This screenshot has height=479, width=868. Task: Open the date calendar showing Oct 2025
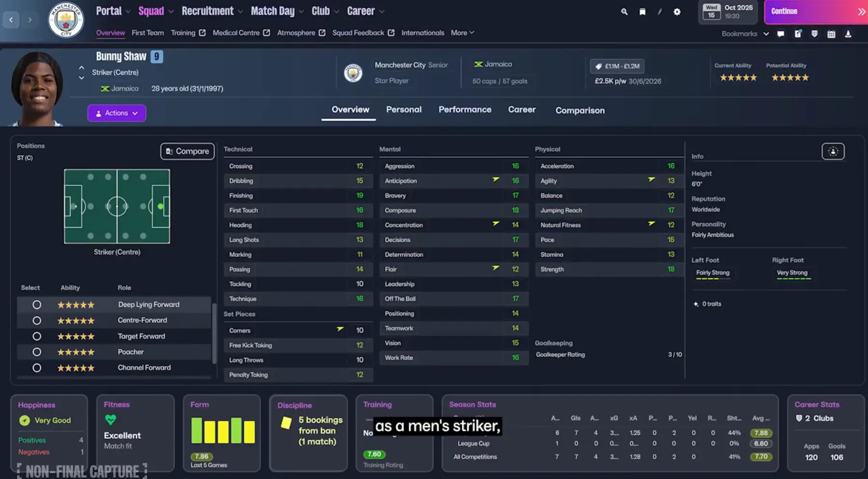click(x=728, y=12)
